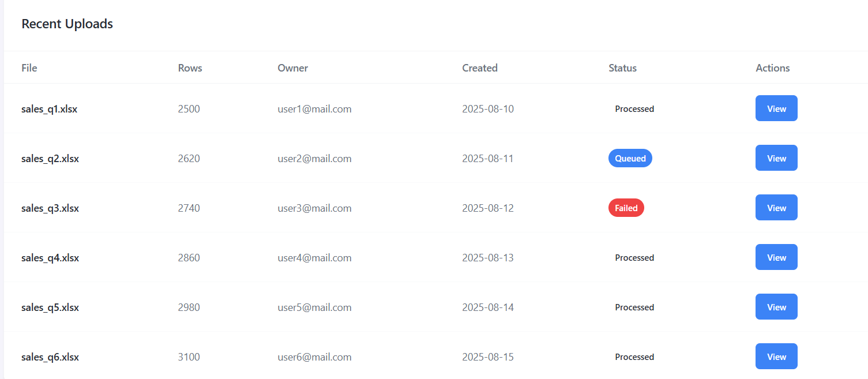Select the sales_q6.xlsx file name

(50, 357)
